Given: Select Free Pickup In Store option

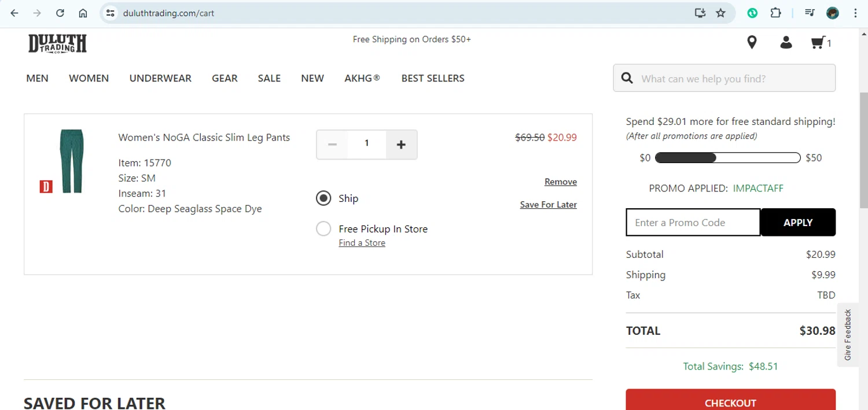Looking at the screenshot, I should pos(323,229).
